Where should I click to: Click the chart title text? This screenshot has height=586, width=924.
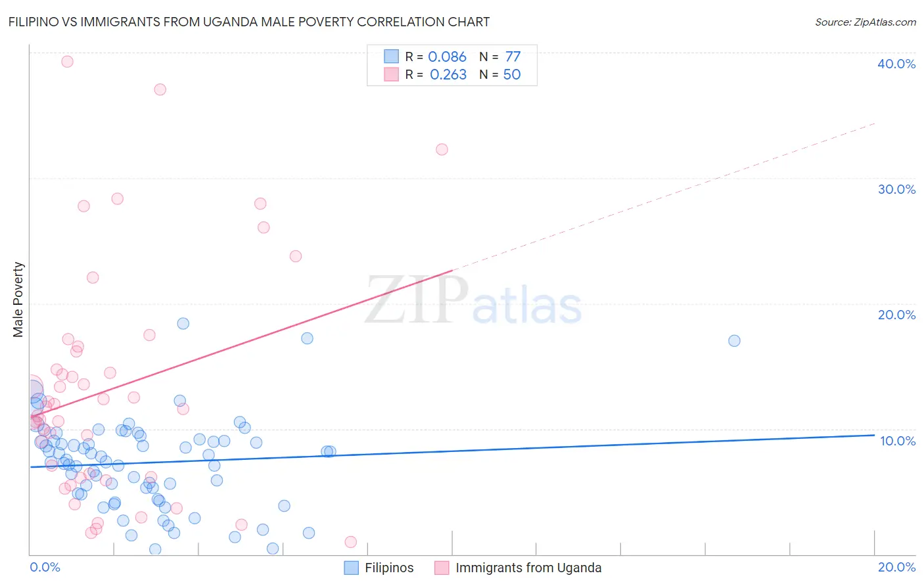(x=249, y=22)
